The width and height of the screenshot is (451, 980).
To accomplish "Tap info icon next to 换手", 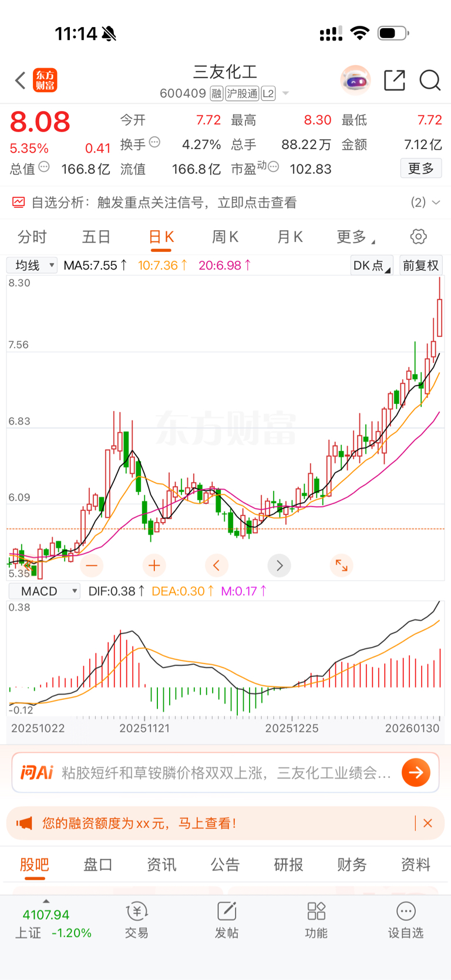I will [x=155, y=142].
